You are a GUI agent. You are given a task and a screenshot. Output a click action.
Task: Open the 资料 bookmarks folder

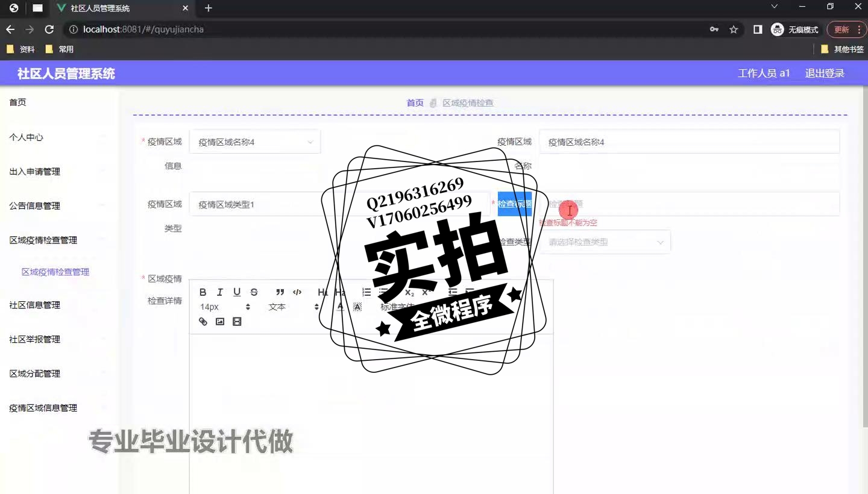[x=20, y=49]
